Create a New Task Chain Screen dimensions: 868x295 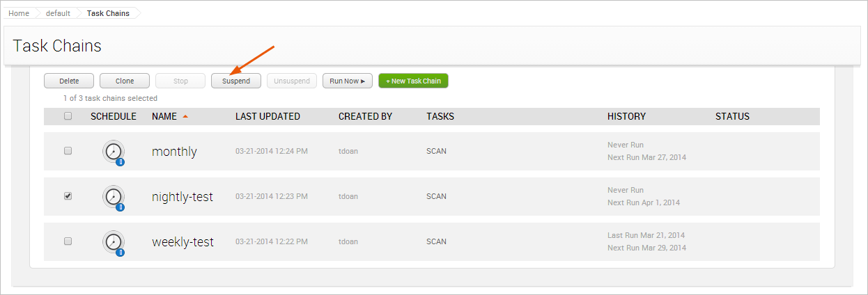(413, 81)
